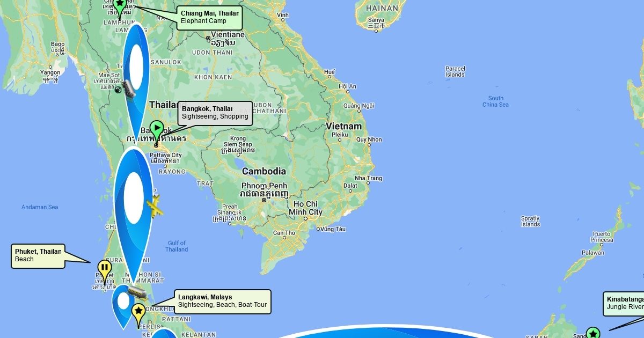644x338 pixels.
Task: Click the Can Tho label
Action: coord(284,233)
